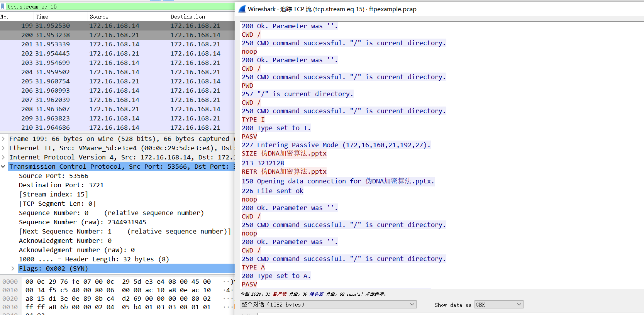Expand the Frame 199 details row
Image resolution: width=644 pixels, height=315 pixels.
tap(3, 139)
